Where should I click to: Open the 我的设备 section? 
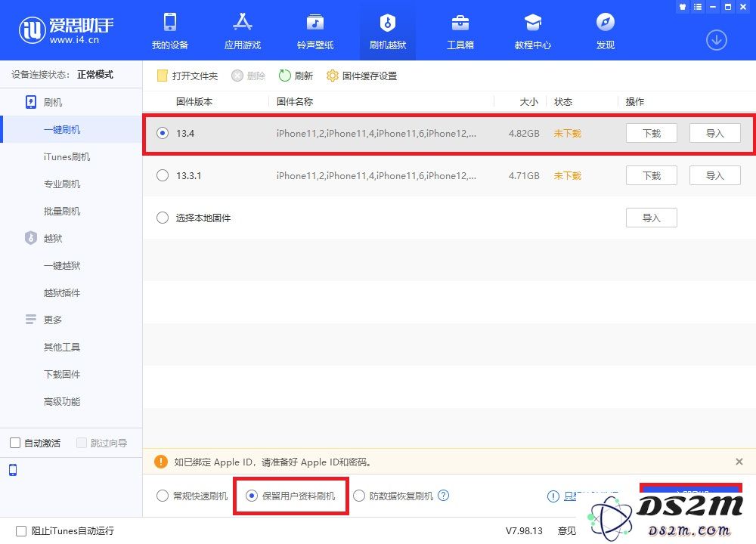(169, 31)
